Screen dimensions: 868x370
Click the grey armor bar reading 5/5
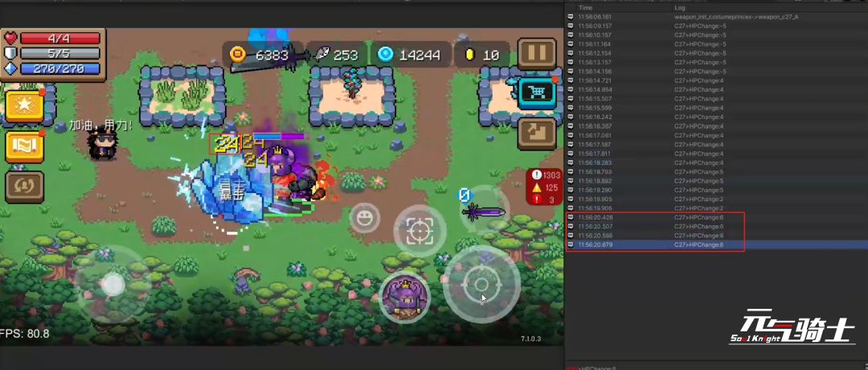click(x=59, y=53)
